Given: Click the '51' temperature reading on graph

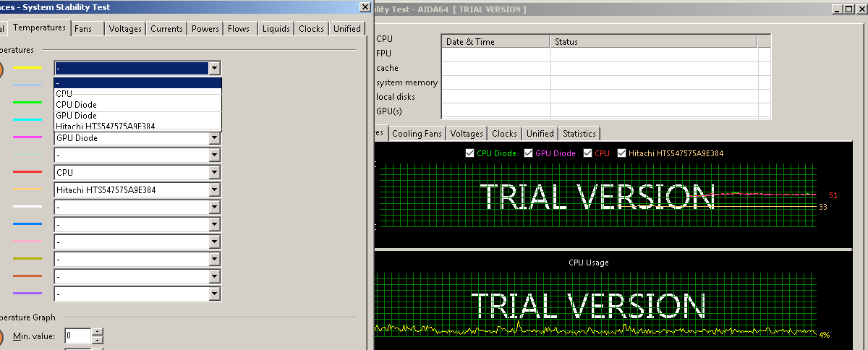Looking at the screenshot, I should pyautogui.click(x=833, y=195).
